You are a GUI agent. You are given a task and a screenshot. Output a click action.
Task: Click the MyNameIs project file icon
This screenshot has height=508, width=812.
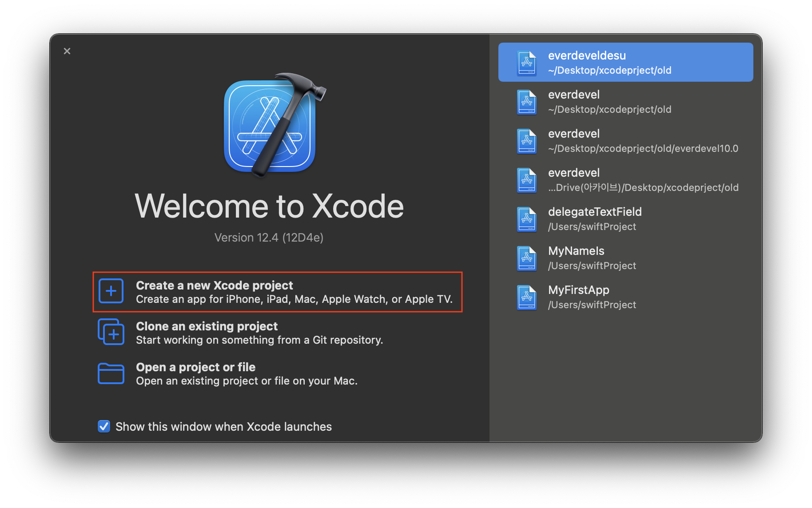(527, 258)
